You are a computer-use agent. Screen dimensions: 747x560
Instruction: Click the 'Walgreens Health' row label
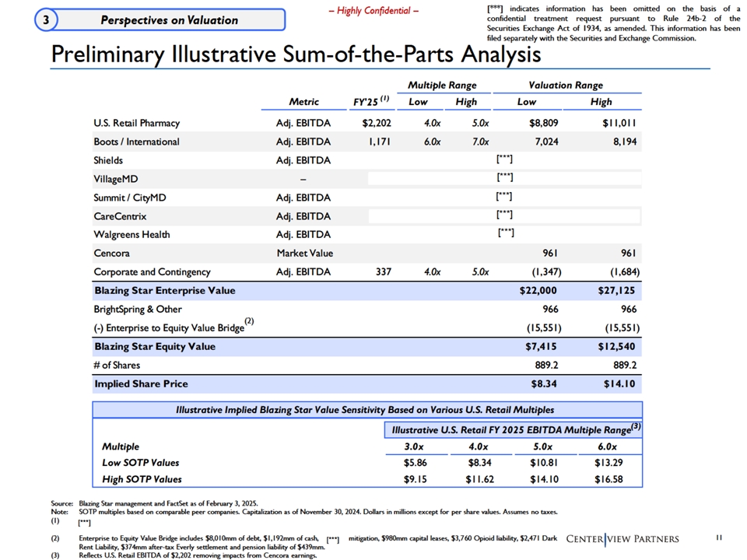(x=132, y=234)
